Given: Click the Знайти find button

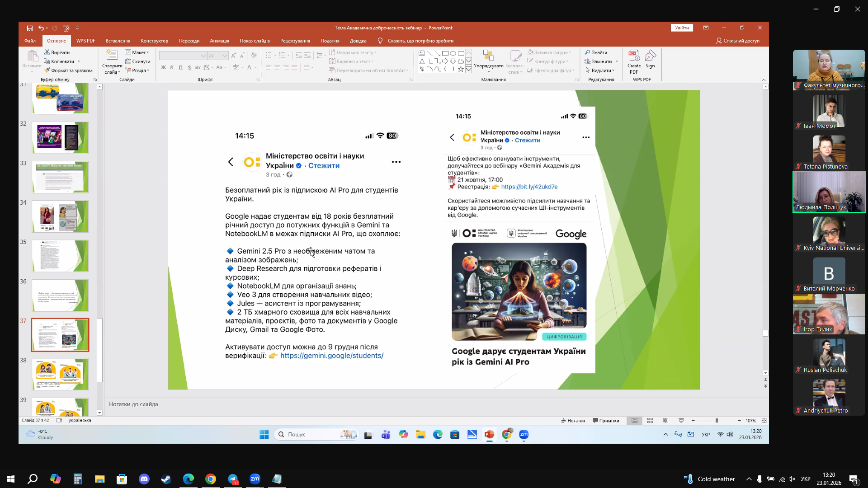Looking at the screenshot, I should [x=596, y=52].
